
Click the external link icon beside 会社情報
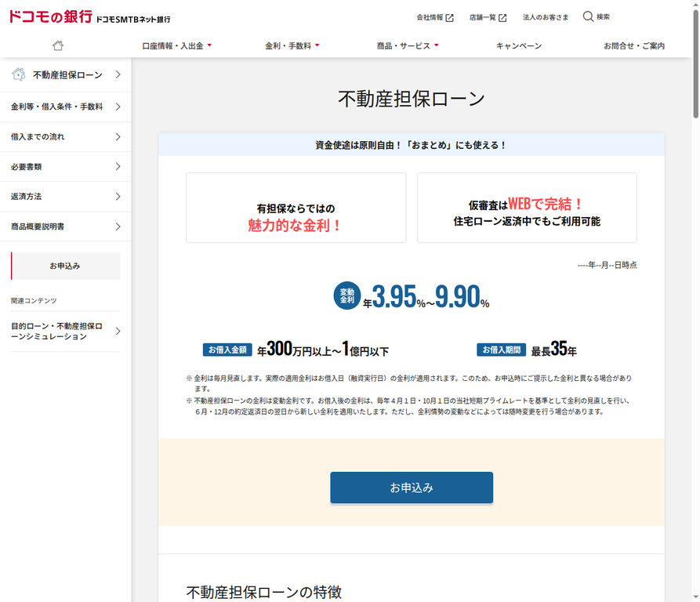[450, 17]
